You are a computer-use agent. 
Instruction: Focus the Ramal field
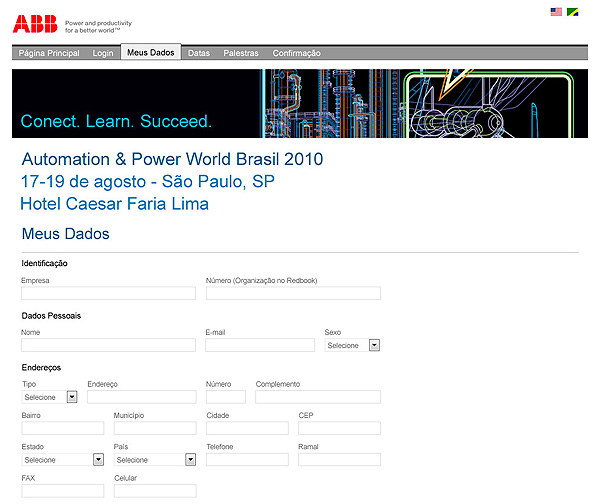coord(339,459)
